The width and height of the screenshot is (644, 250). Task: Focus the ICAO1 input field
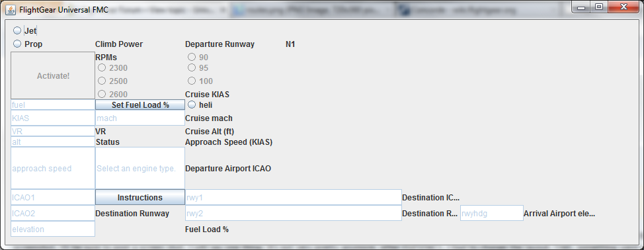point(53,198)
